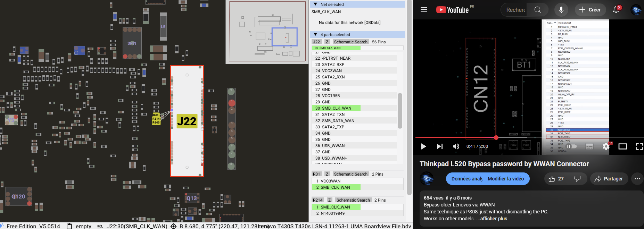This screenshot has width=644, height=229.
Task: Select pin 24 VCC3WAN row
Action: (x=354, y=70)
